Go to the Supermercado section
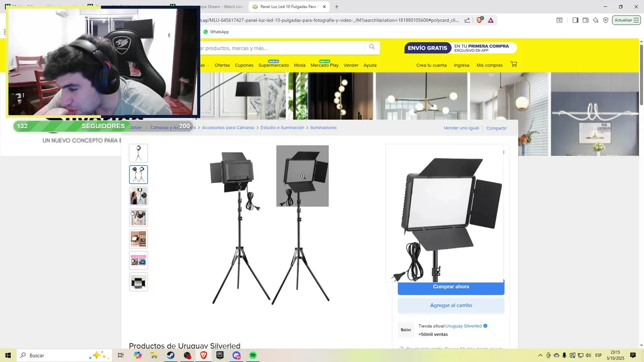This screenshot has width=644, height=362. click(274, 65)
